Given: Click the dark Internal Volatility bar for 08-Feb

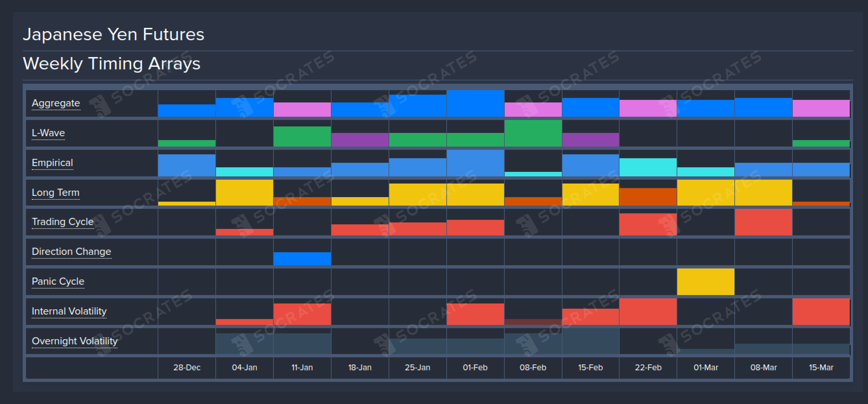Looking at the screenshot, I should pyautogui.click(x=533, y=322).
